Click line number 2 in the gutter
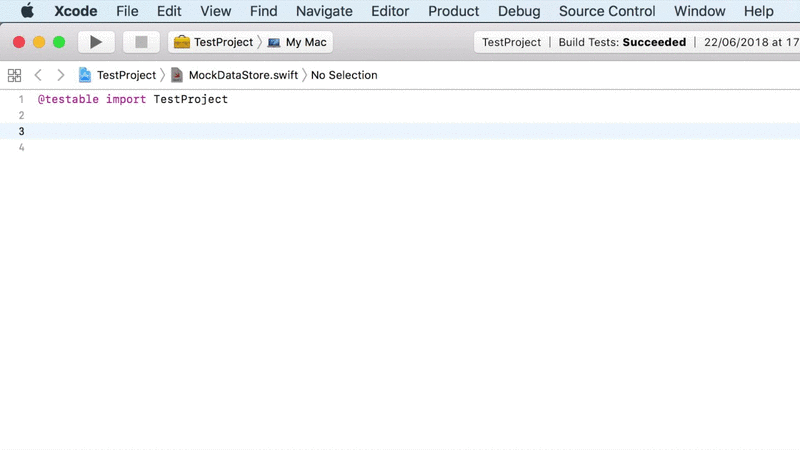 pyautogui.click(x=21, y=115)
